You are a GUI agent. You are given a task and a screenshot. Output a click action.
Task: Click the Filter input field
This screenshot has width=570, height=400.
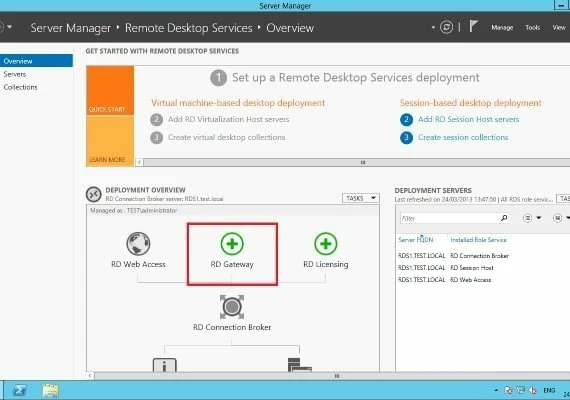[450, 218]
